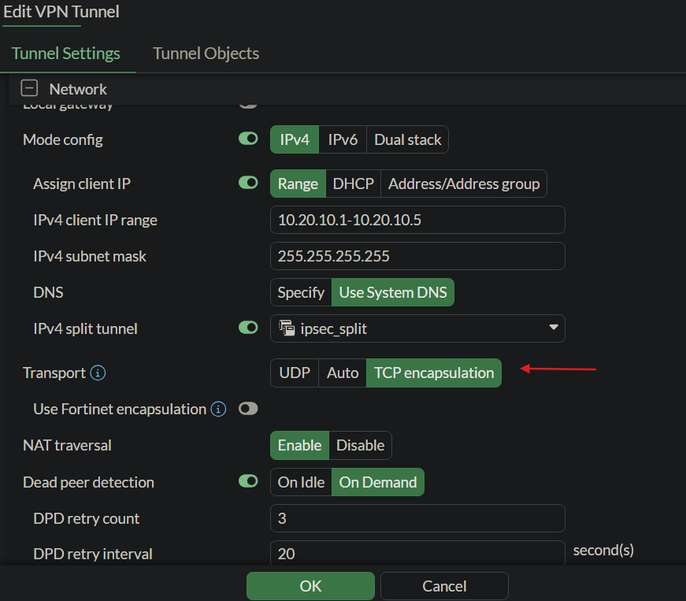Screen dimensions: 686x601
Task: Select DHCP for client IP assignment
Action: (x=352, y=184)
